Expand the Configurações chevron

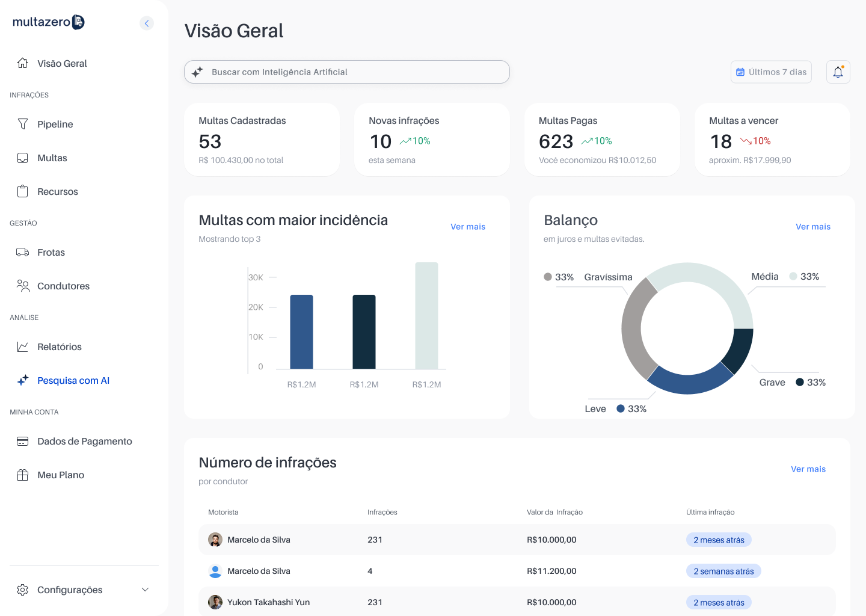point(145,590)
